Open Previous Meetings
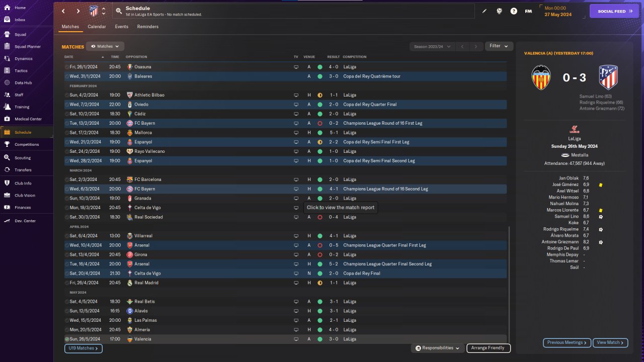This screenshot has height=362, width=644. (x=567, y=343)
